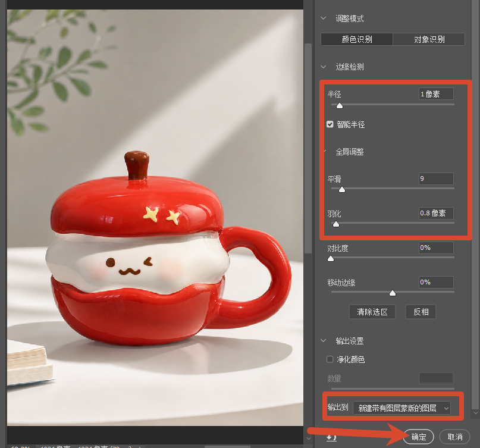The image size is (480, 448).
Task: Click the 取消 button
Action: (454, 437)
